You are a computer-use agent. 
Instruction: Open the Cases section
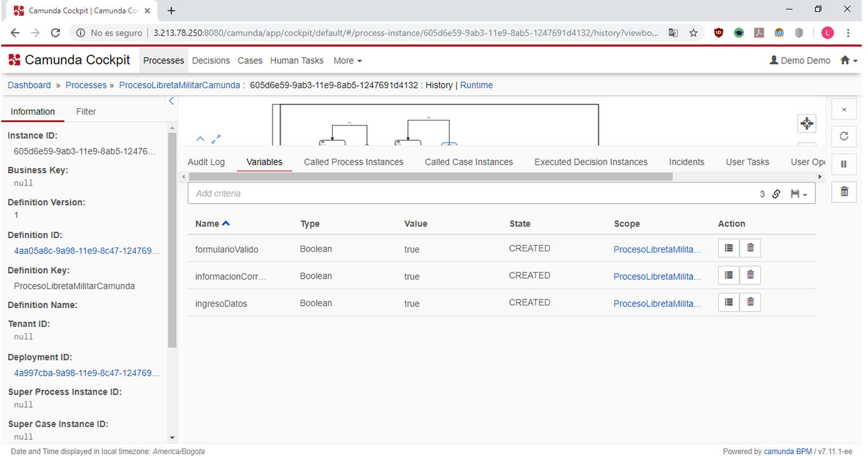pyautogui.click(x=250, y=61)
